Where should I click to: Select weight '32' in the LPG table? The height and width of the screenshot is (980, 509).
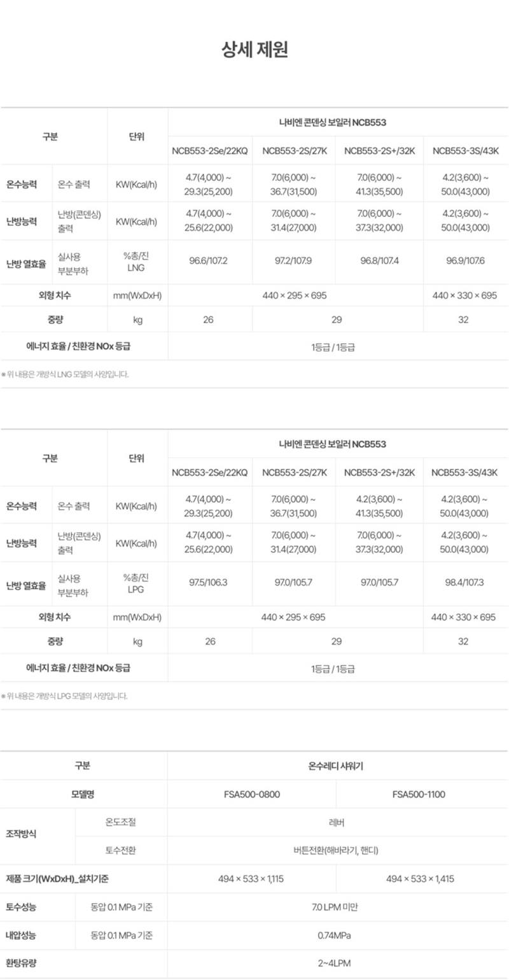(463, 641)
